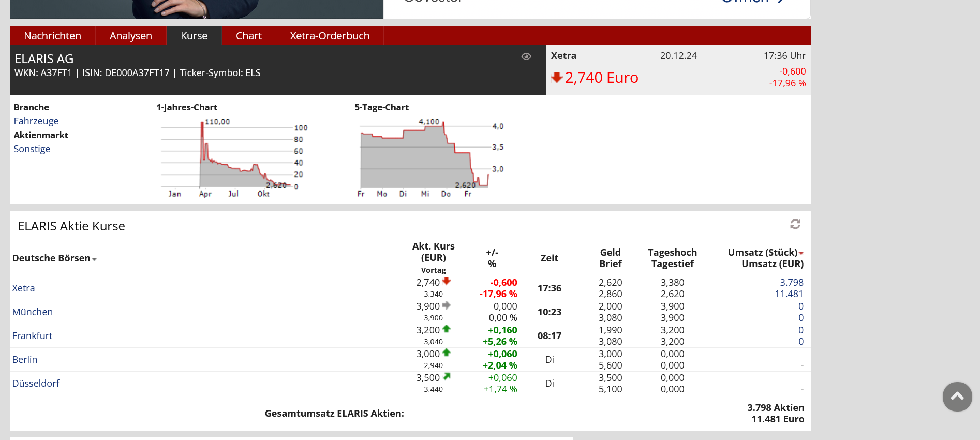980x440 pixels.
Task: Open the Fahrzeuge branch link
Action: pos(36,121)
